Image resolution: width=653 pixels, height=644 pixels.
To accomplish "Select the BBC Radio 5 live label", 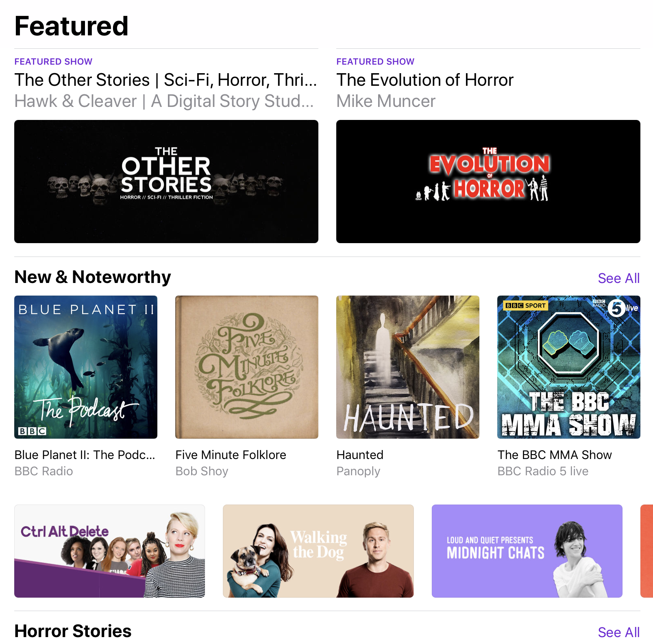I will tap(543, 471).
